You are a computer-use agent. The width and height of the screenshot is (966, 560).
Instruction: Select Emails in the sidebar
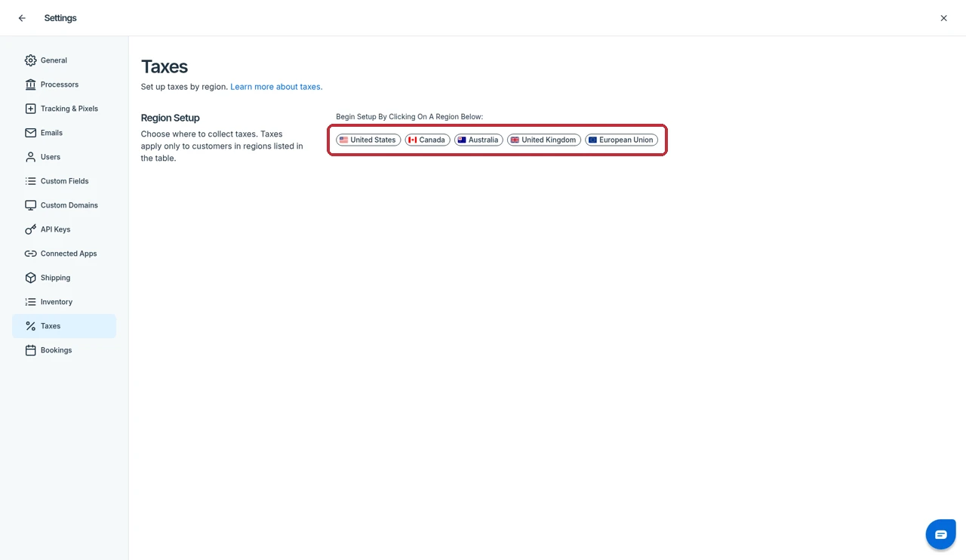(x=64, y=133)
